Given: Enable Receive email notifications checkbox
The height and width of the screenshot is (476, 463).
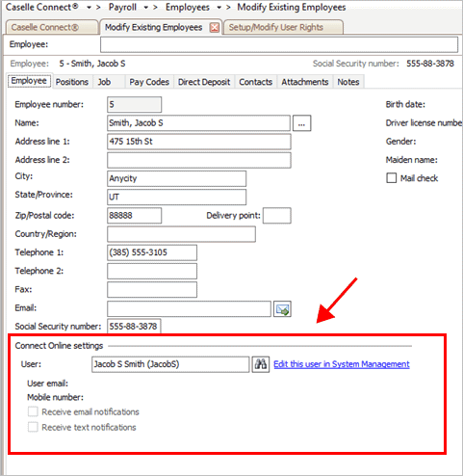Looking at the screenshot, I should 33,411.
